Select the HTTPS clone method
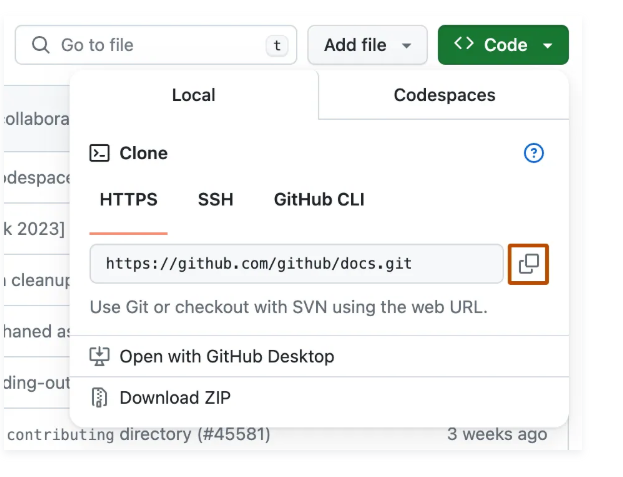Viewport: 623px width, 477px height. coord(129,199)
